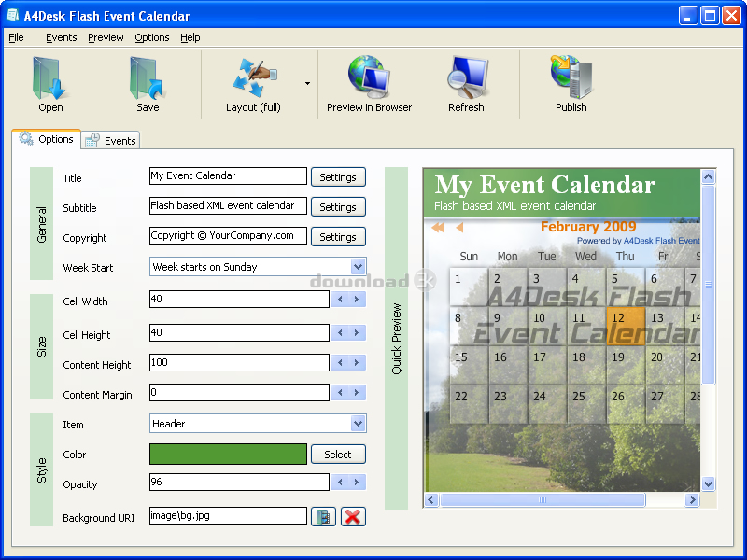Click the Cell Width input field
747x560 pixels.
[x=239, y=299]
